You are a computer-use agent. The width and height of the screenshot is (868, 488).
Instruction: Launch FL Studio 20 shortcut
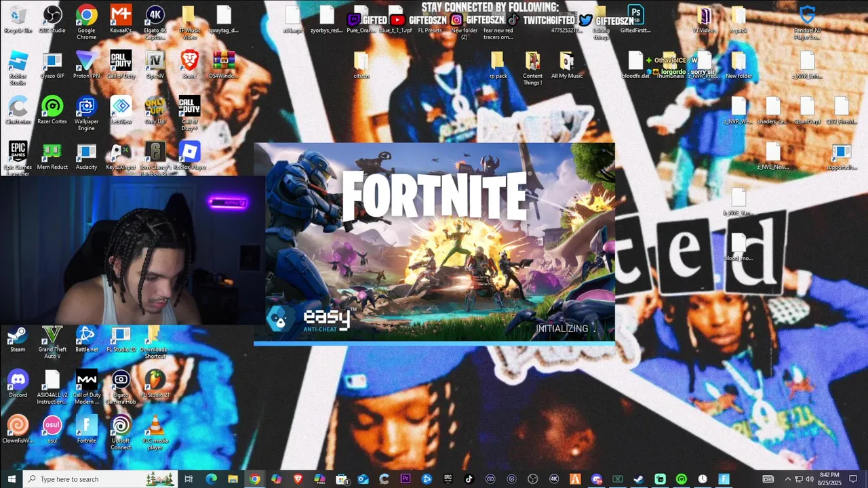[121, 339]
